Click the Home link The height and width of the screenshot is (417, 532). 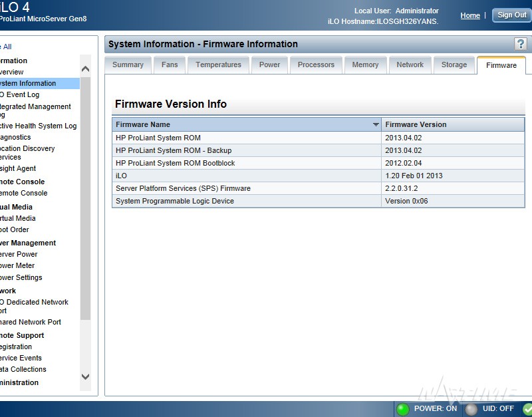(470, 15)
